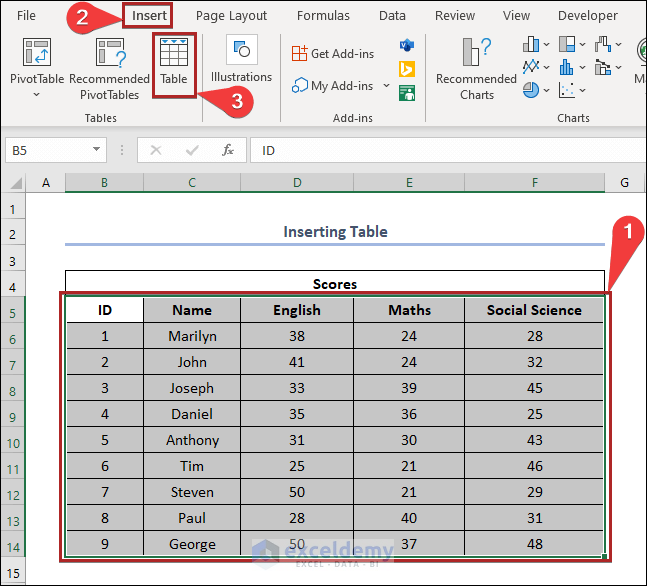This screenshot has width=647, height=586.
Task: Open the Illustrations group
Action: (241, 60)
